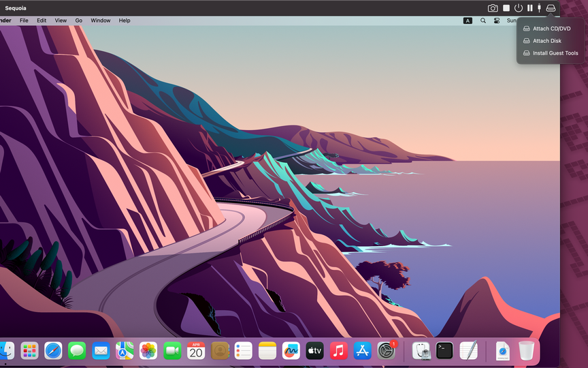Open Terminal from the Dock
Image resolution: width=588 pixels, height=368 pixels.
(x=445, y=351)
